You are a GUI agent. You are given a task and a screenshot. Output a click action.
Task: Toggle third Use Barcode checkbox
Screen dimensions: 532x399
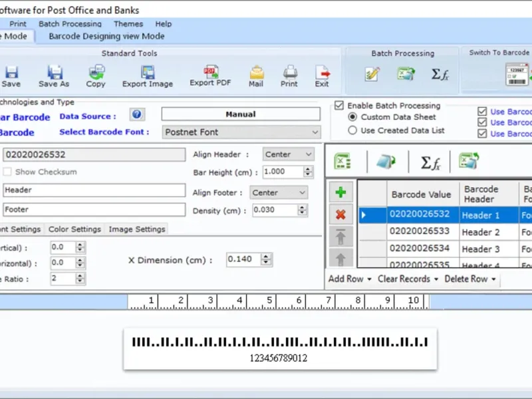point(482,134)
